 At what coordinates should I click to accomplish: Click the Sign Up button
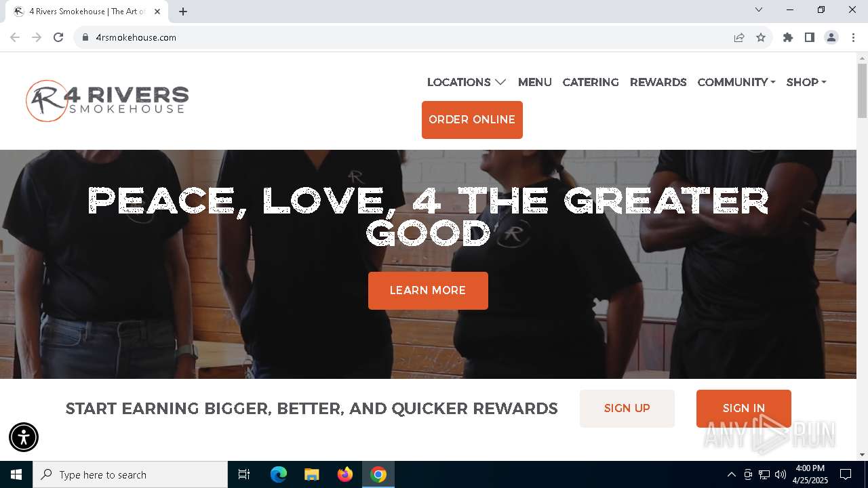point(627,409)
